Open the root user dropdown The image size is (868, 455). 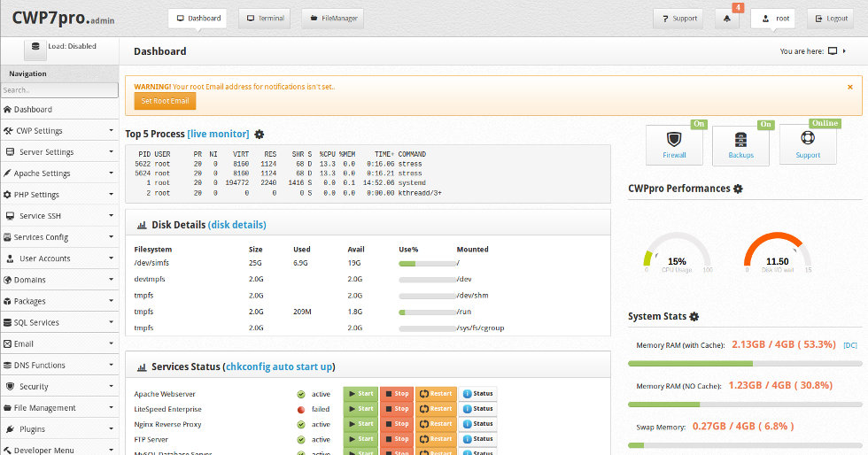tap(772, 19)
